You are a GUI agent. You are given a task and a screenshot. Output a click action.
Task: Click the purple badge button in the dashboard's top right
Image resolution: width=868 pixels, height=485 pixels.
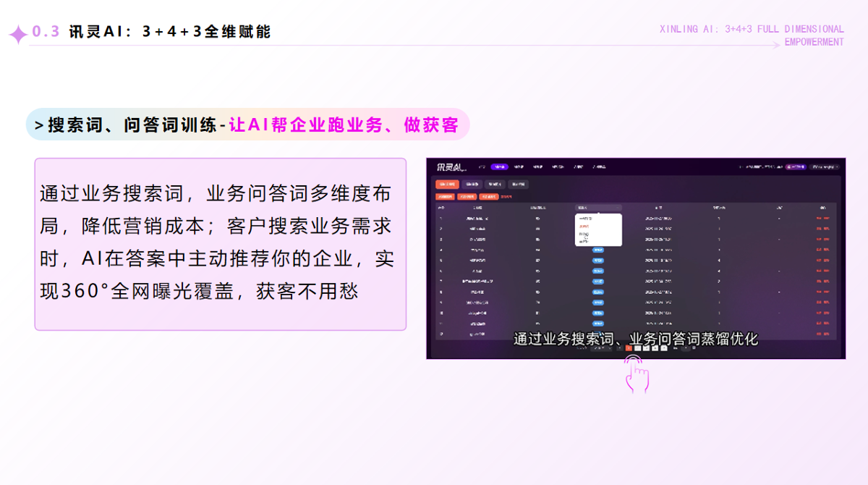coord(796,166)
